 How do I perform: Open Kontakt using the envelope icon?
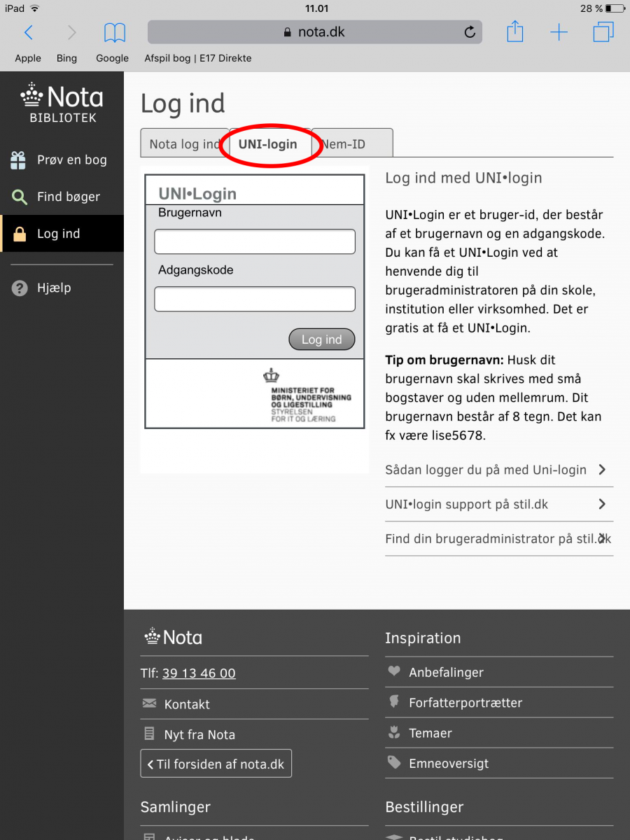point(148,704)
